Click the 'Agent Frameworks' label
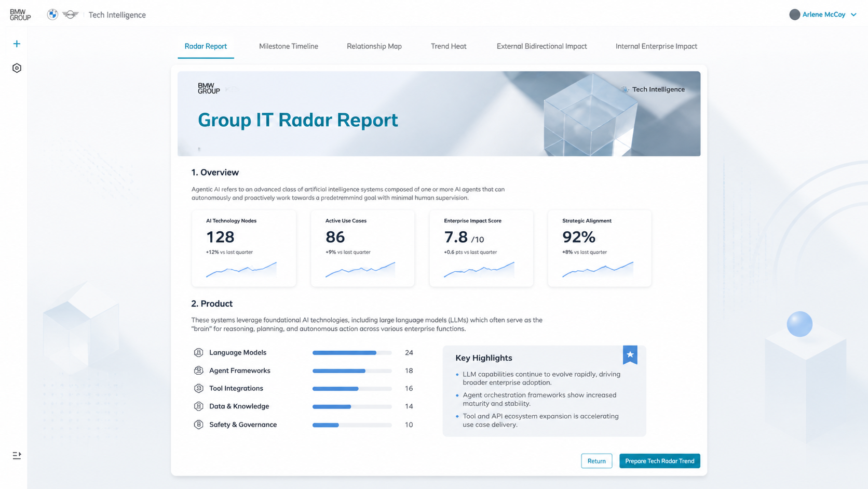Screen dimensions: 868x489 240,371
